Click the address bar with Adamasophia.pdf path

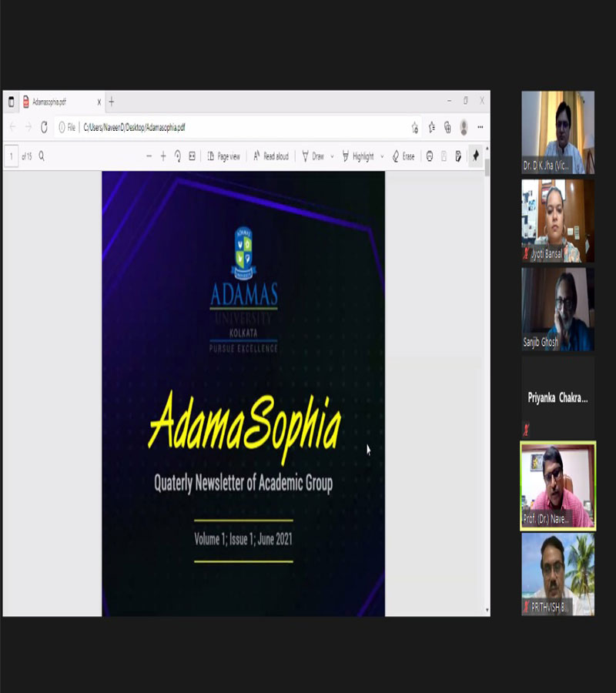tap(238, 128)
